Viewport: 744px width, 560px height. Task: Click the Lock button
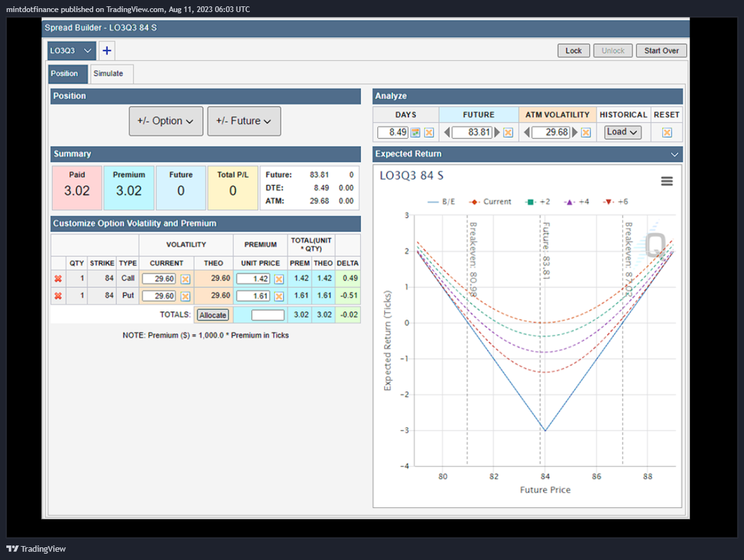(x=573, y=50)
